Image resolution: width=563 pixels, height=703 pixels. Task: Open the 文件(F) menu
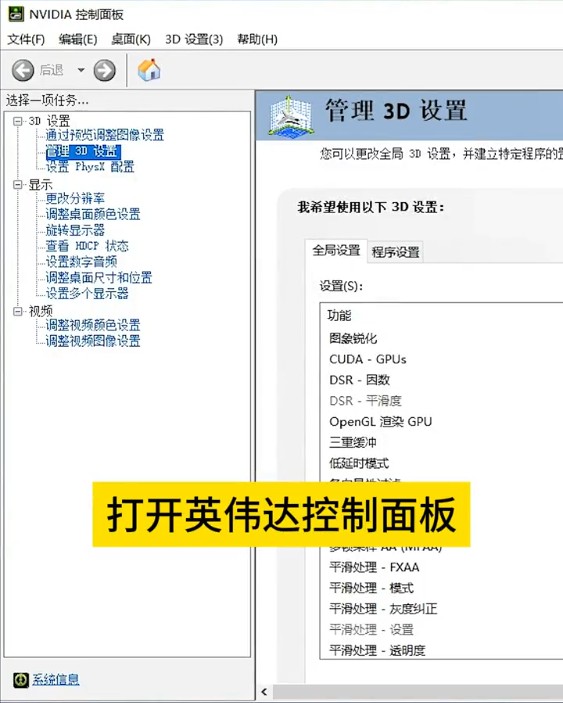click(26, 39)
